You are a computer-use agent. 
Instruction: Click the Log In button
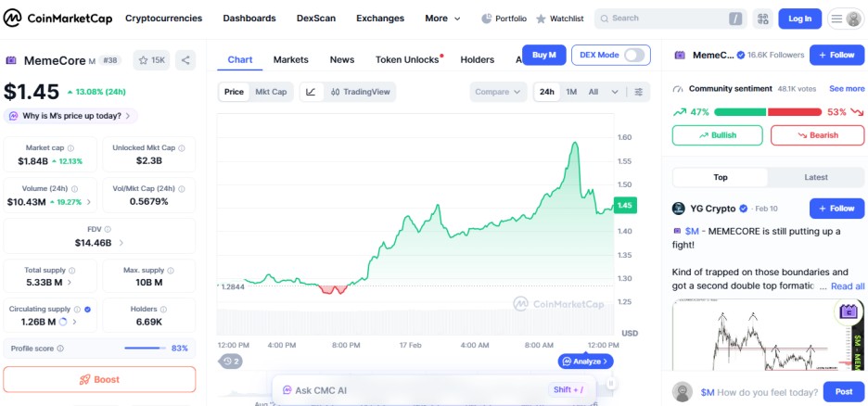(x=800, y=19)
